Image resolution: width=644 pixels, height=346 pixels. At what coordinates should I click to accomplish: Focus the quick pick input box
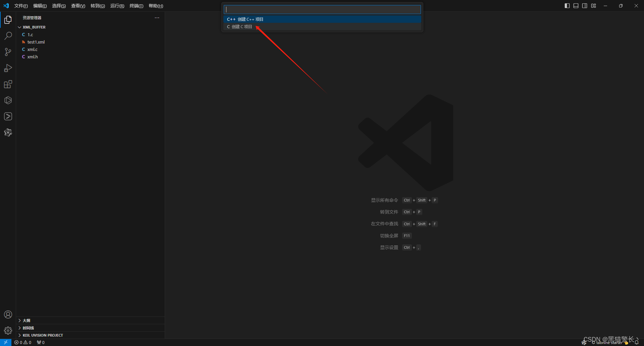coord(322,9)
